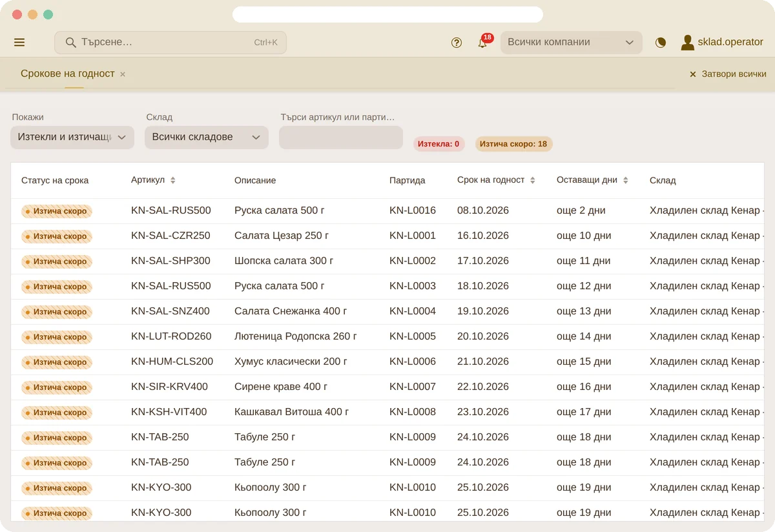Sort by the Артикул column arrows
The image size is (775, 532).
click(x=173, y=181)
